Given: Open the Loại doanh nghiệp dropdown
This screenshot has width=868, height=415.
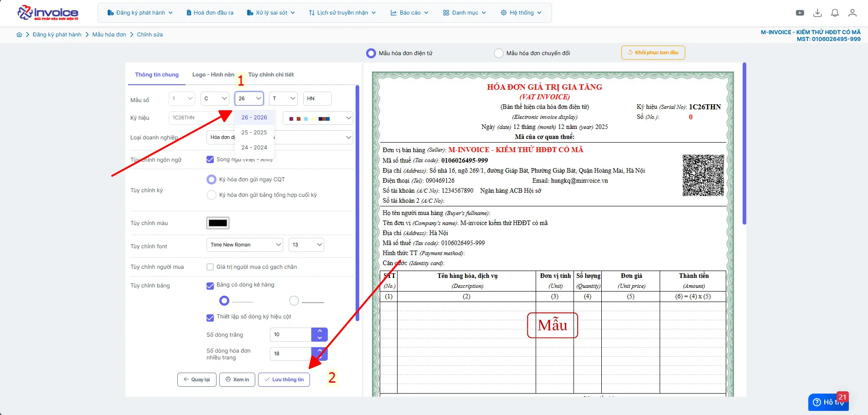Looking at the screenshot, I should coord(280,137).
